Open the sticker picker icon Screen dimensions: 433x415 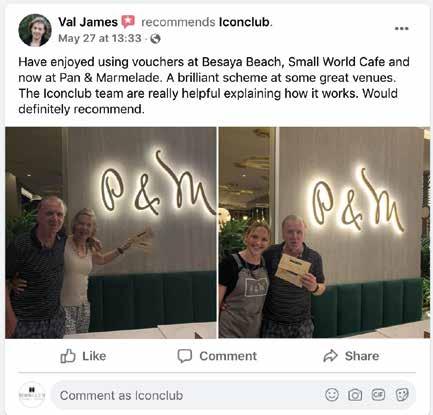(402, 395)
